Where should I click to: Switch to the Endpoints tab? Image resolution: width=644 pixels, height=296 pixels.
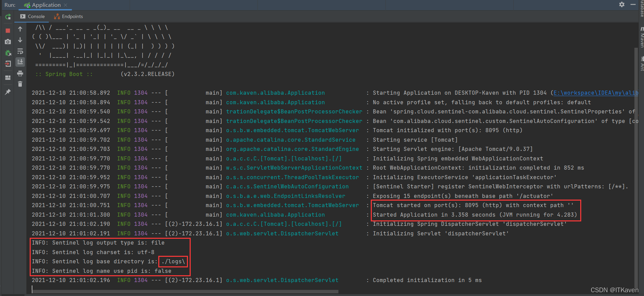click(x=69, y=16)
